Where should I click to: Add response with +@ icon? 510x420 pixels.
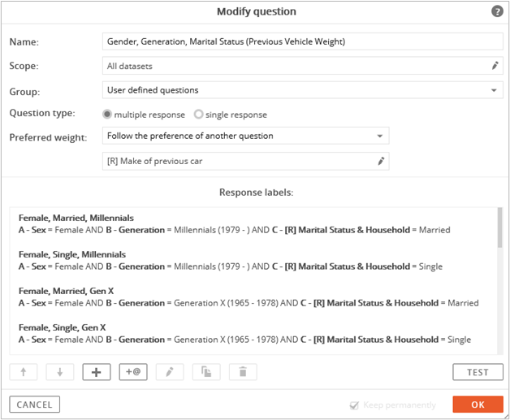tap(133, 372)
